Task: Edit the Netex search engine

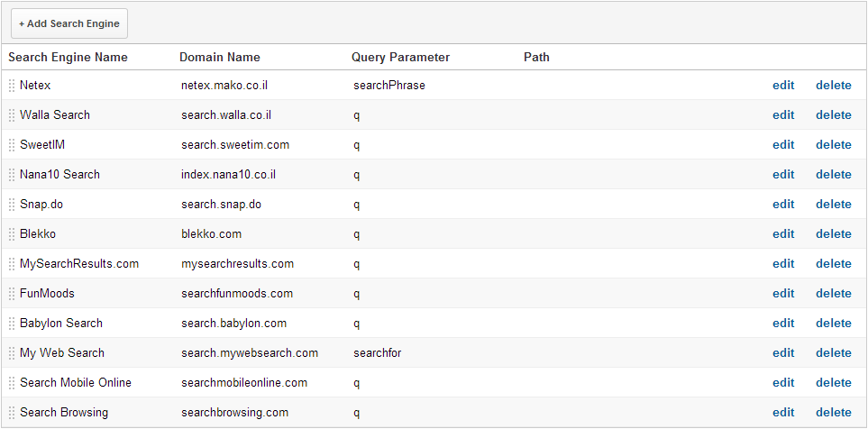Action: tap(783, 86)
